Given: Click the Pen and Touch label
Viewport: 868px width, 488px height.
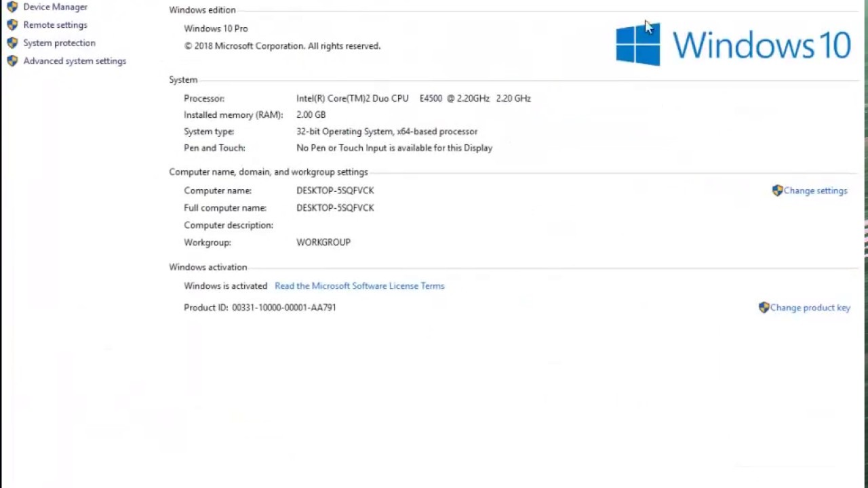Looking at the screenshot, I should tap(214, 148).
